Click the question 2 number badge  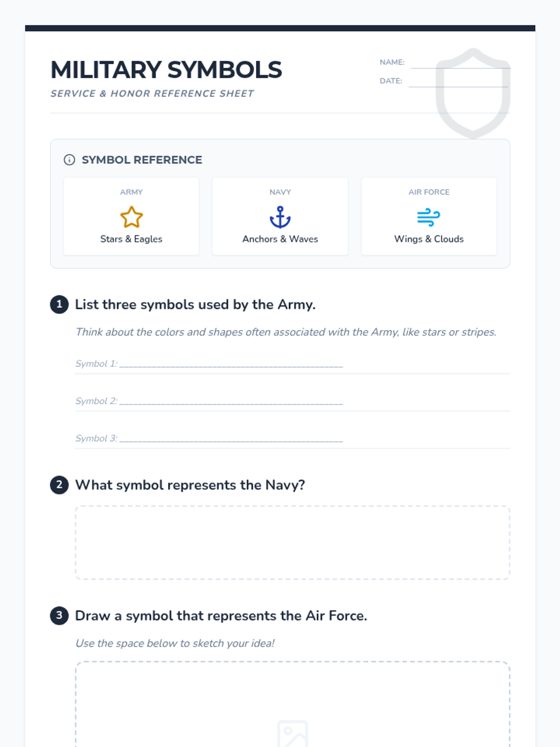pos(59,485)
